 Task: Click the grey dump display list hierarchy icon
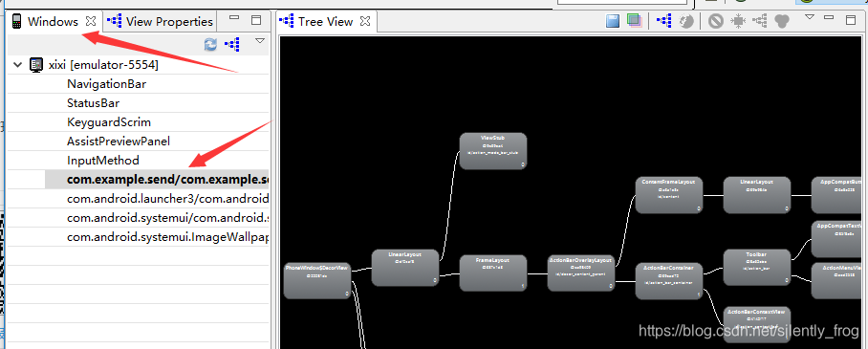759,21
